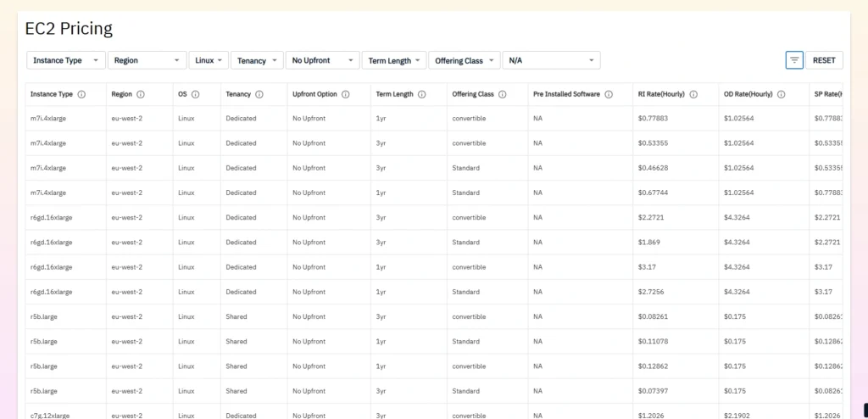868x419 pixels.
Task: Click info icon next to Pre Installed Software
Action: 609,94
